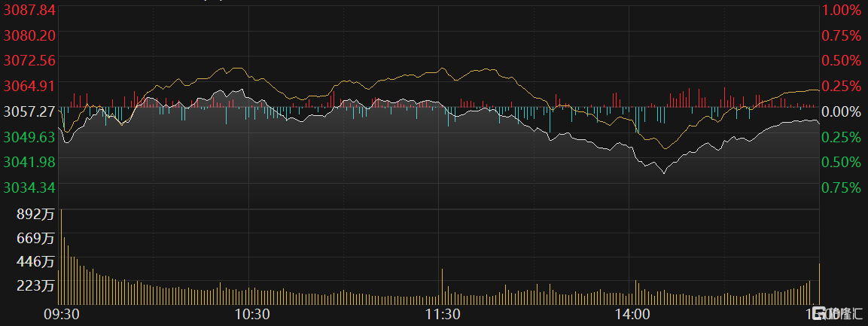The width and height of the screenshot is (868, 326).
Task: Select the green 3049.63 price label
Action: tap(29, 137)
